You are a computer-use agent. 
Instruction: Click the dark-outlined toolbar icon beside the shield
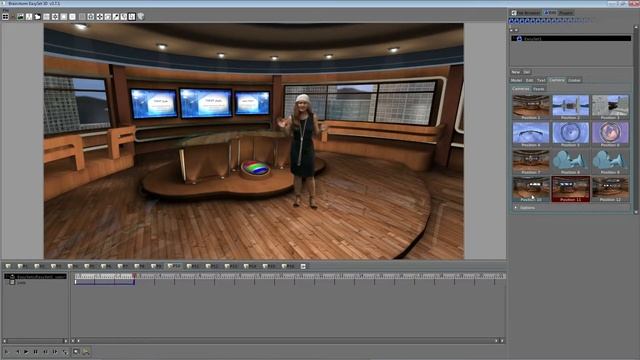(x=132, y=17)
